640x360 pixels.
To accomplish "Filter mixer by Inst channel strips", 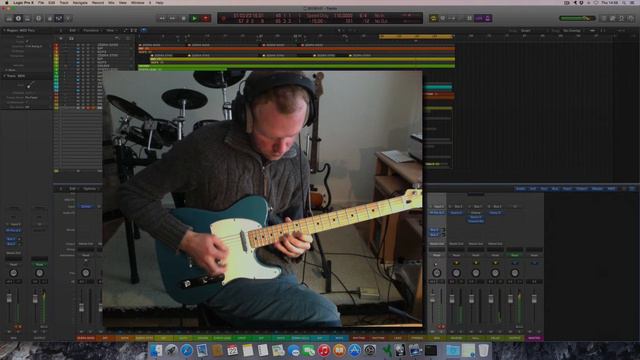I will coord(533,189).
